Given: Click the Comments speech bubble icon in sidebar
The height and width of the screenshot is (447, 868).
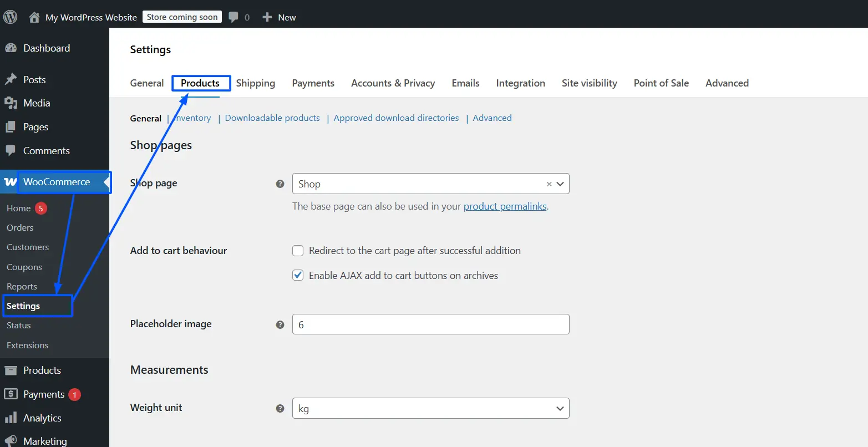Looking at the screenshot, I should pyautogui.click(x=11, y=150).
